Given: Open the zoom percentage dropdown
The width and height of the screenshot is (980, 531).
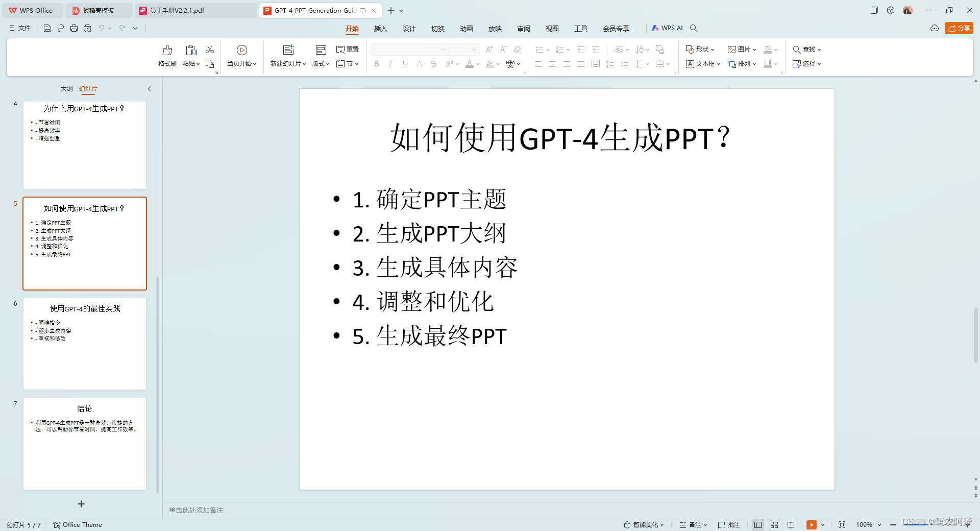Looking at the screenshot, I should (x=878, y=524).
